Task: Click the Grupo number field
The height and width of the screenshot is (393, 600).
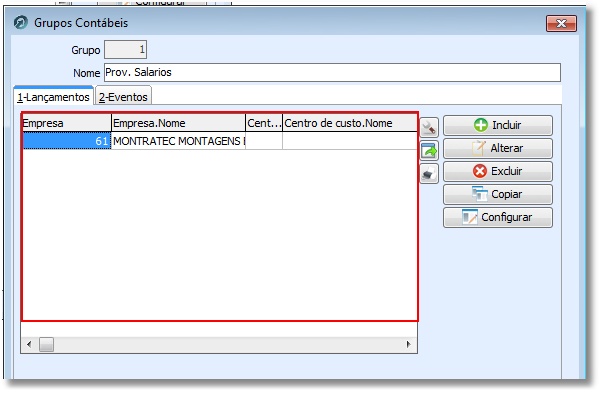Action: point(126,50)
